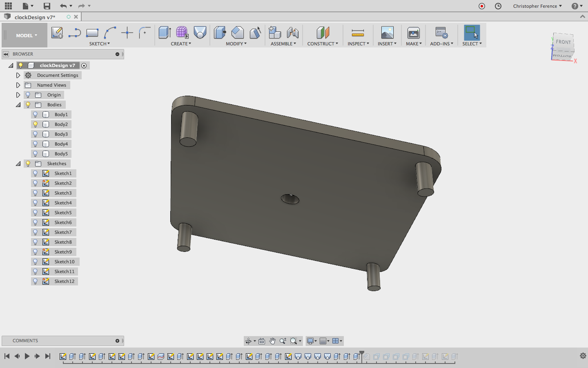Expand the Origin folder
This screenshot has height=368, width=588.
click(18, 95)
